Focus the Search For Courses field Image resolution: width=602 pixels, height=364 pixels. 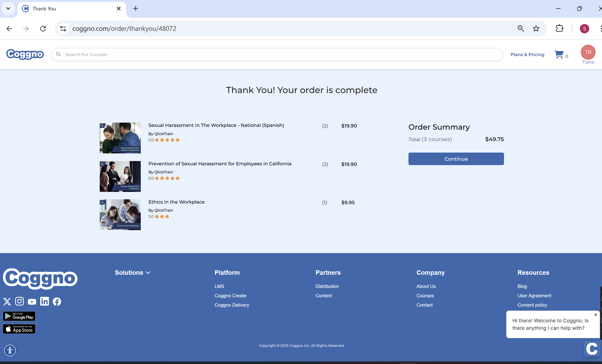[277, 54]
